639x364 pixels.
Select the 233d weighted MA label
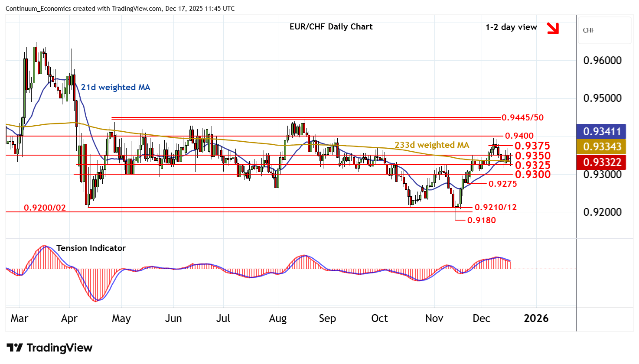(x=431, y=145)
